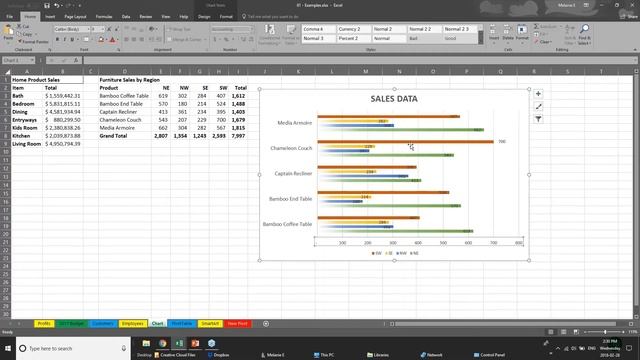
Task: Click the AutoSum sigma icon
Action: tap(536, 27)
